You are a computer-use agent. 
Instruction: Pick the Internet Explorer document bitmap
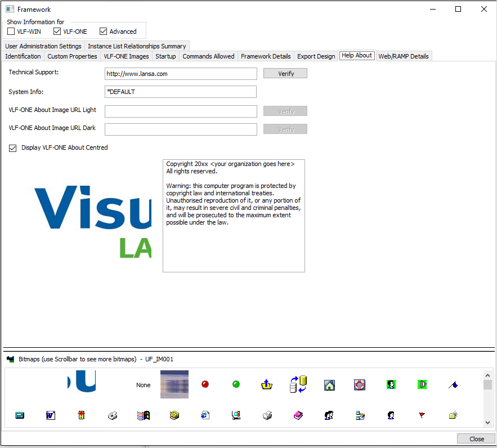(205, 415)
